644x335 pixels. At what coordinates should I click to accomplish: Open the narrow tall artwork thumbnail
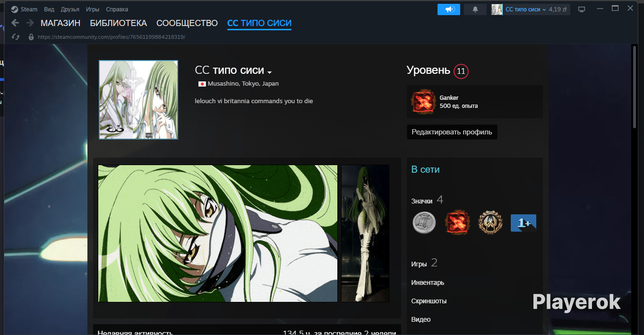[365, 233]
